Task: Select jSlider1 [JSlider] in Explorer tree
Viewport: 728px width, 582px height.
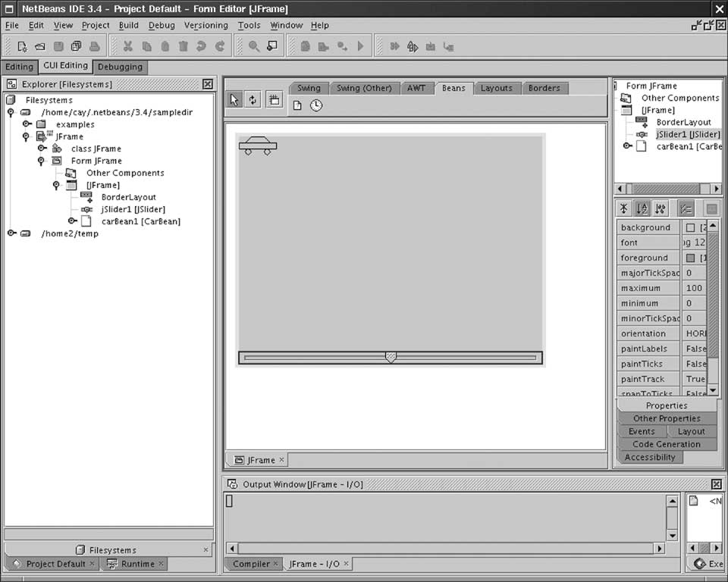Action: click(x=133, y=209)
